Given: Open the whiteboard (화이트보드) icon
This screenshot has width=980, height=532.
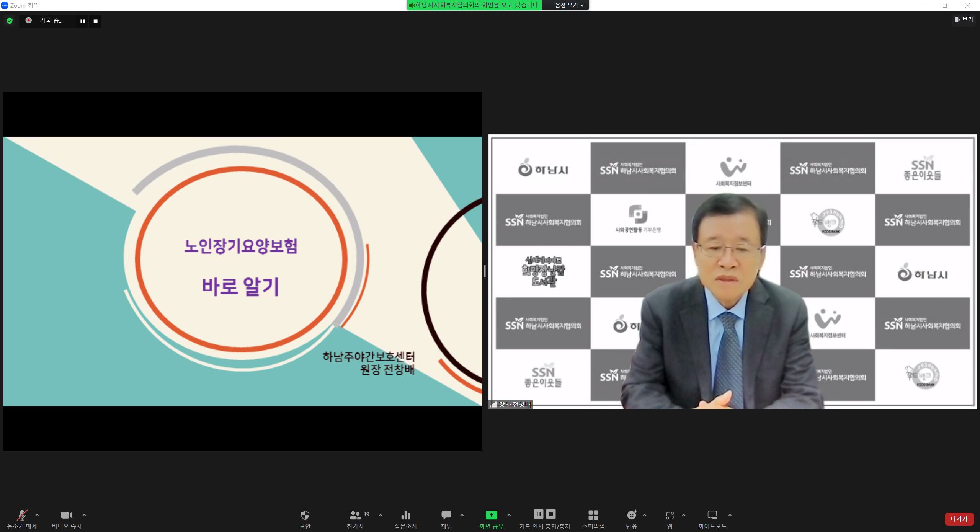Looking at the screenshot, I should (x=712, y=515).
